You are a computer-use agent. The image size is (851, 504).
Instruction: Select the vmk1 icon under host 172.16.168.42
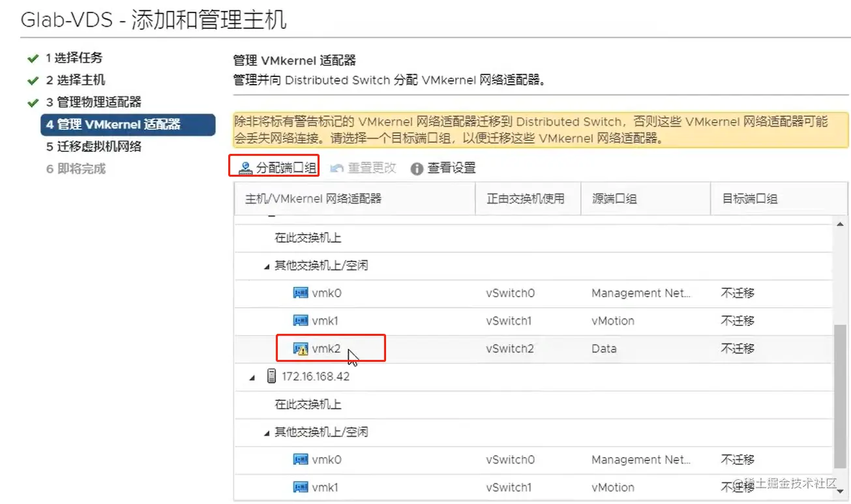pos(300,487)
